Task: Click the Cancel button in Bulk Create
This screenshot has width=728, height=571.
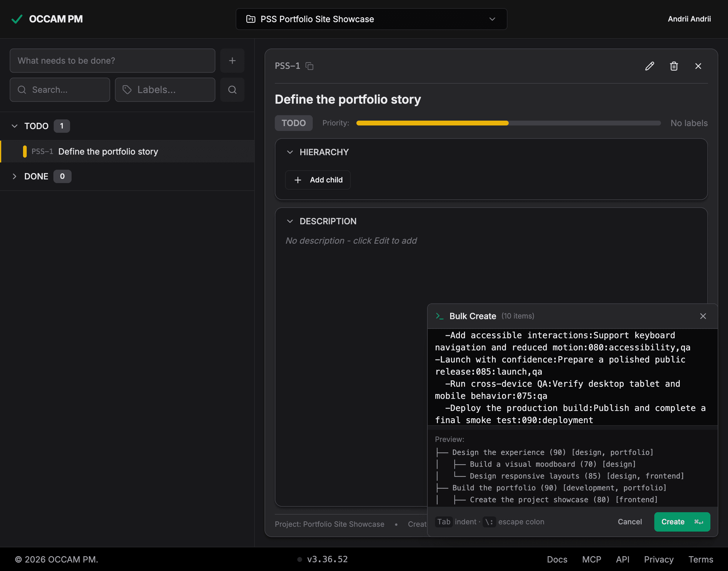Action: point(630,522)
